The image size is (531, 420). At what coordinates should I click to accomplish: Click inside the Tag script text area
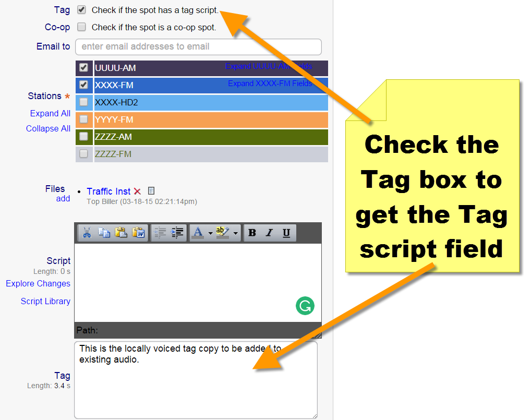[x=196, y=380]
